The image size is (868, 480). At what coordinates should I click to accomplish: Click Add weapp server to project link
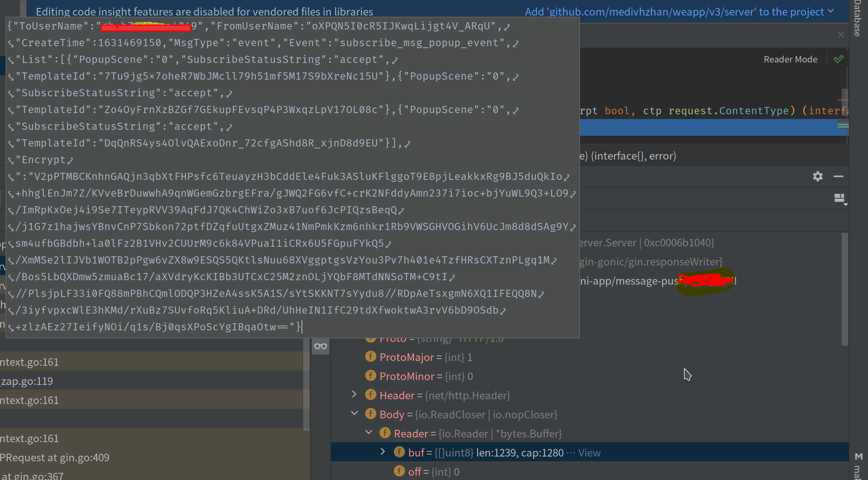674,12
